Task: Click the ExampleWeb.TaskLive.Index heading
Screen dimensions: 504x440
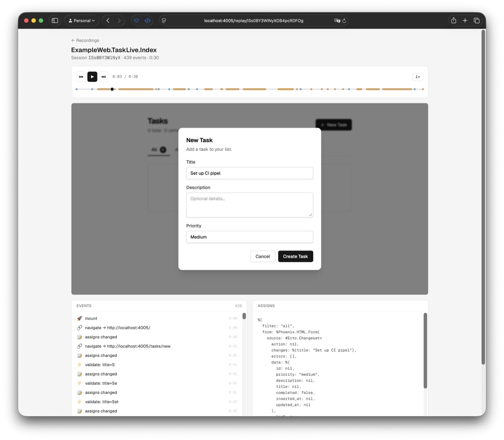Action: point(114,50)
